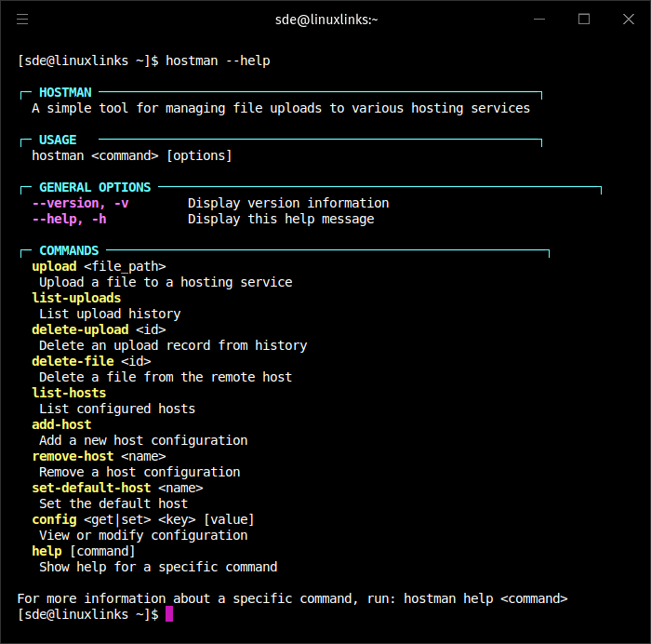Click the For more information footer line

tap(292, 598)
